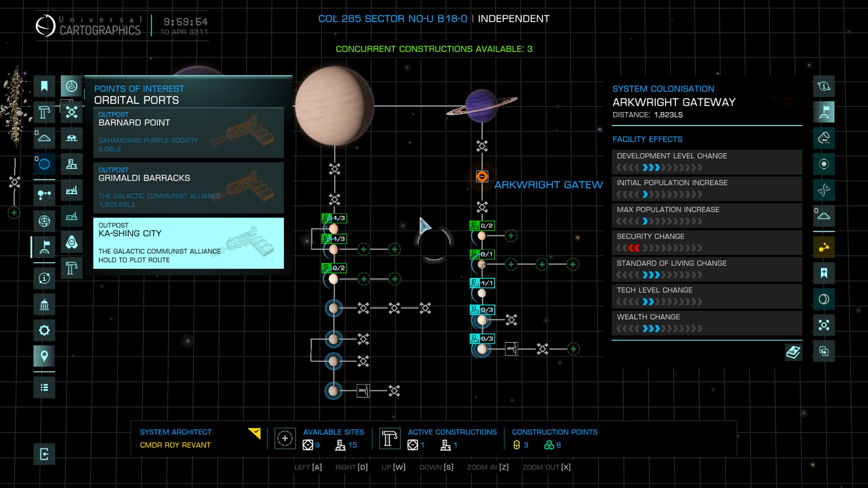This screenshot has height=488, width=868.
Task: Toggle the points of interest map pin
Action: pos(44,356)
